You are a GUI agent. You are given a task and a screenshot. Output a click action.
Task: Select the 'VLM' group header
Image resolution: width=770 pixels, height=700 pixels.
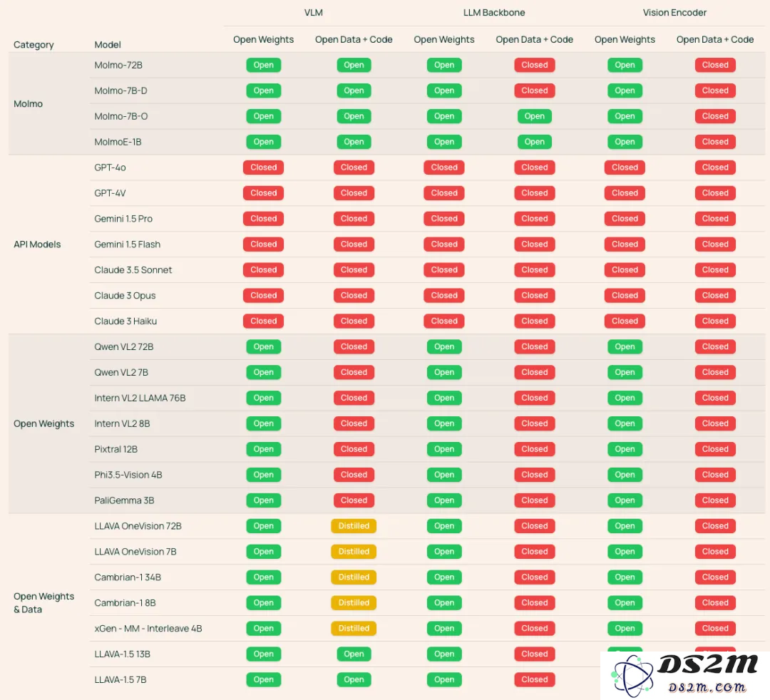[x=313, y=13]
